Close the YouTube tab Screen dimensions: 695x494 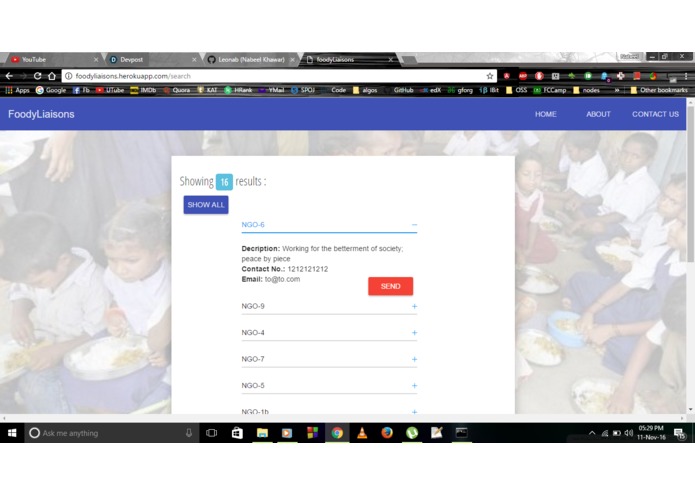point(96,59)
